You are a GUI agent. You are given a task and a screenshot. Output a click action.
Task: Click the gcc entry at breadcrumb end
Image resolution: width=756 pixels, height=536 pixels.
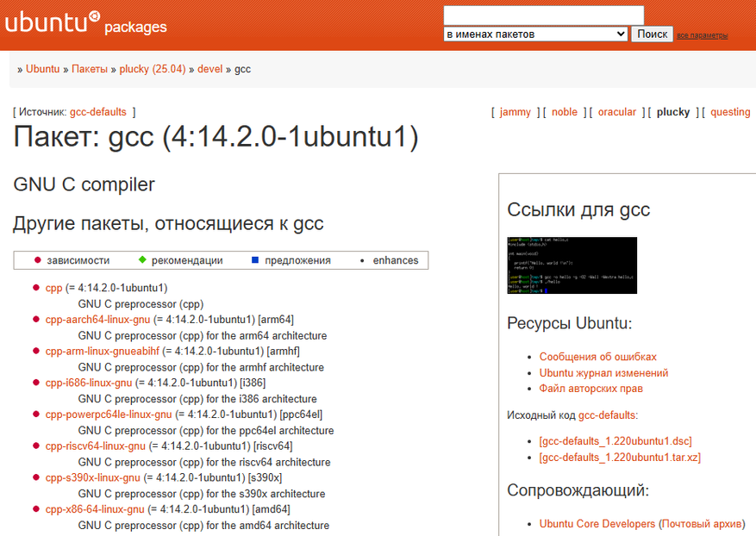242,70
